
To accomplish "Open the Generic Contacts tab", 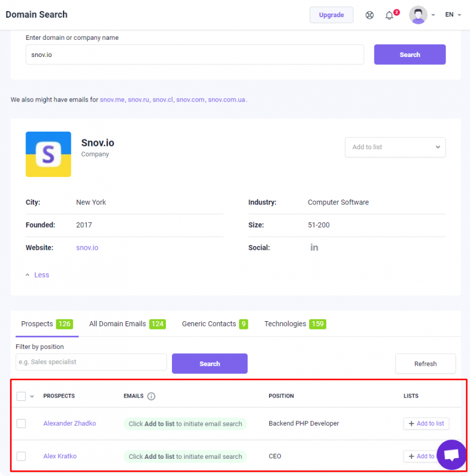I will pyautogui.click(x=215, y=324).
